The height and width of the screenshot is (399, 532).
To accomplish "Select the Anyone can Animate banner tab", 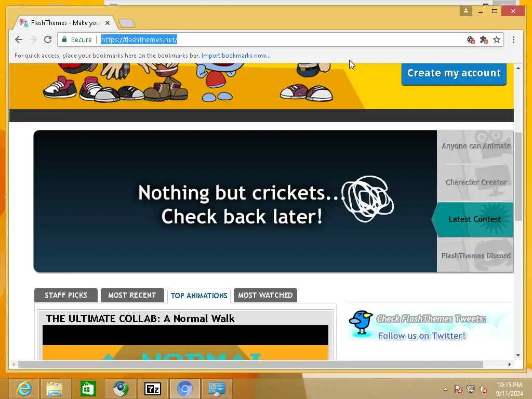I will [x=475, y=147].
